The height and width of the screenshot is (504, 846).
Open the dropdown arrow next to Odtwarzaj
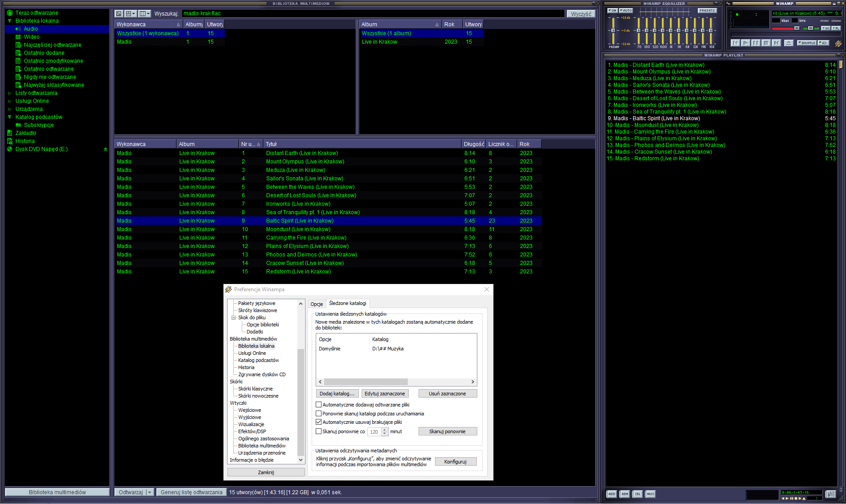[x=150, y=492]
